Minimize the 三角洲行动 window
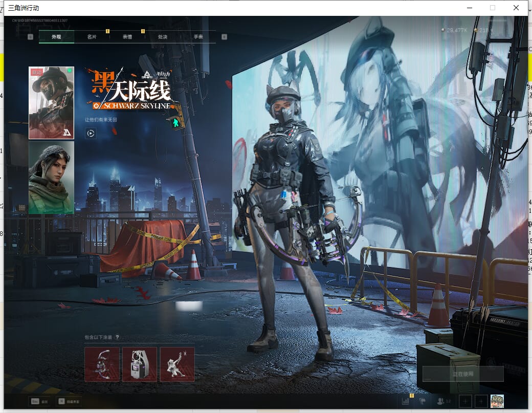Viewport: 532px width, 413px height. coord(470,8)
